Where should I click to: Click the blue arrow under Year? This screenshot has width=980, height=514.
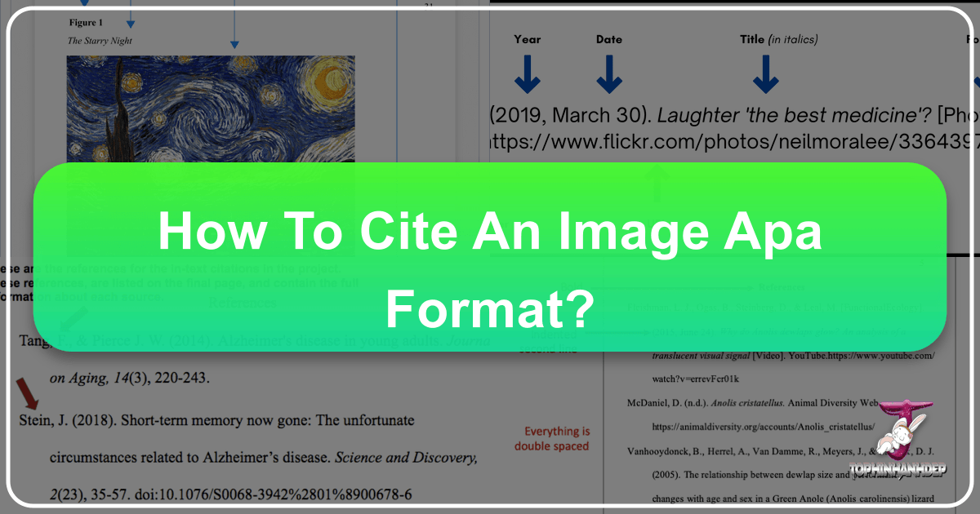click(527, 75)
